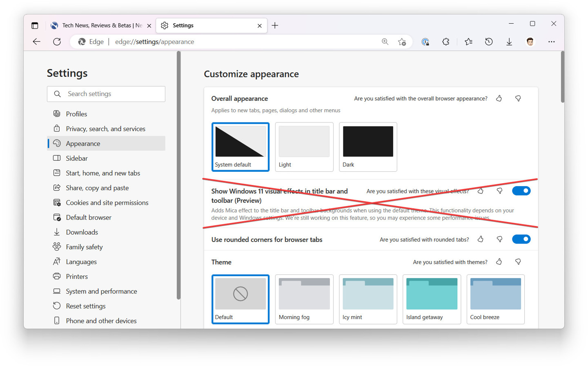Open the Extensions icon in toolbar

coord(445,41)
